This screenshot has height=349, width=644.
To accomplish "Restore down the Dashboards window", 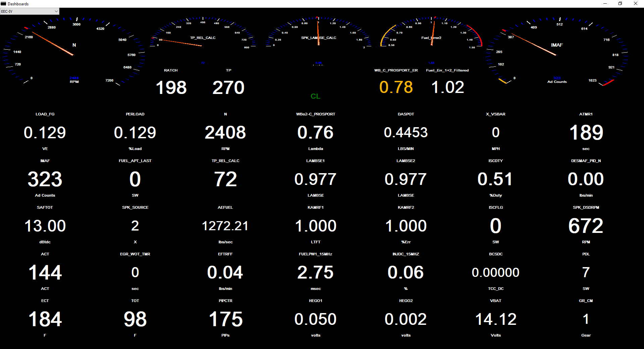I will click(620, 4).
